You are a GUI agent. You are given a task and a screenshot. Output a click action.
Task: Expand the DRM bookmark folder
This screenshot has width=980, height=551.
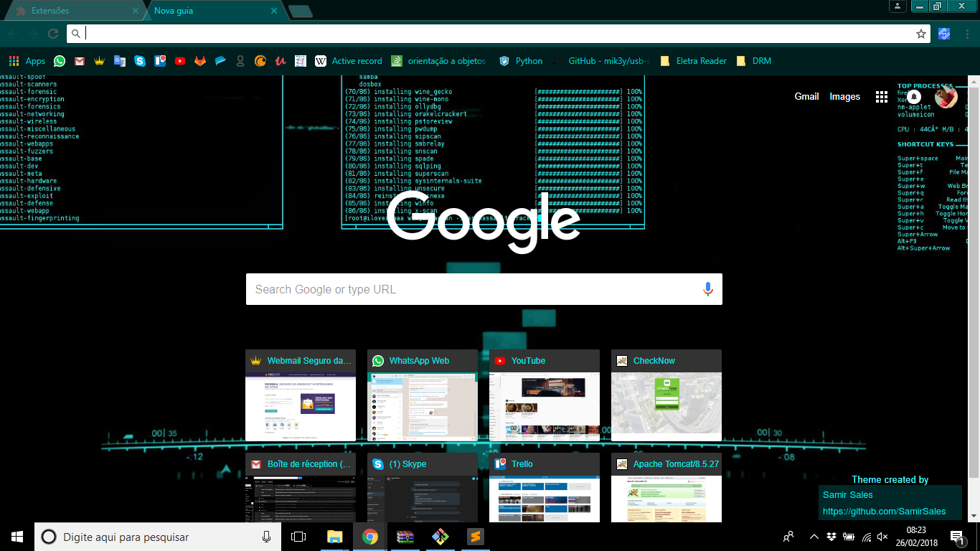coord(753,61)
